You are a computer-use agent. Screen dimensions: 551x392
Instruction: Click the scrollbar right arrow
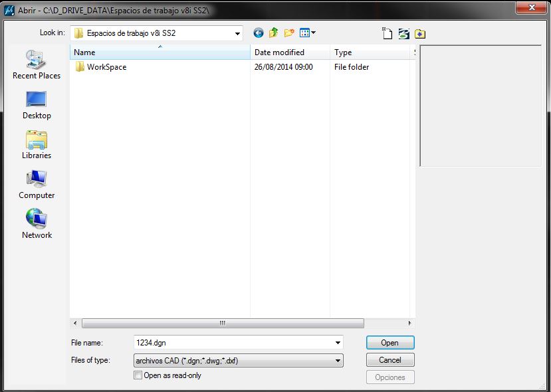409,323
